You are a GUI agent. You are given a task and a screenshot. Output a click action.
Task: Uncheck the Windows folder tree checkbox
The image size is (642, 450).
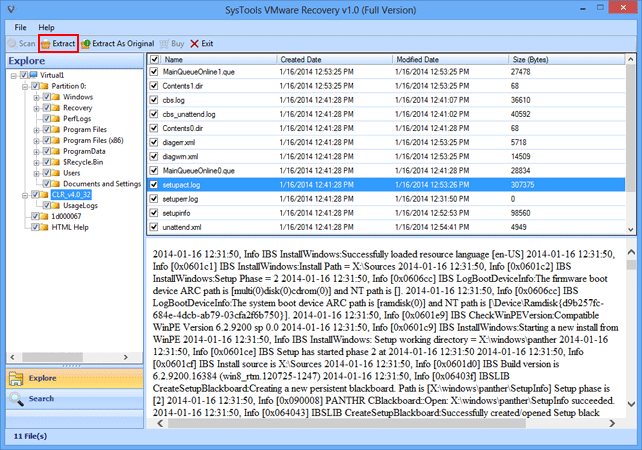pos(47,97)
